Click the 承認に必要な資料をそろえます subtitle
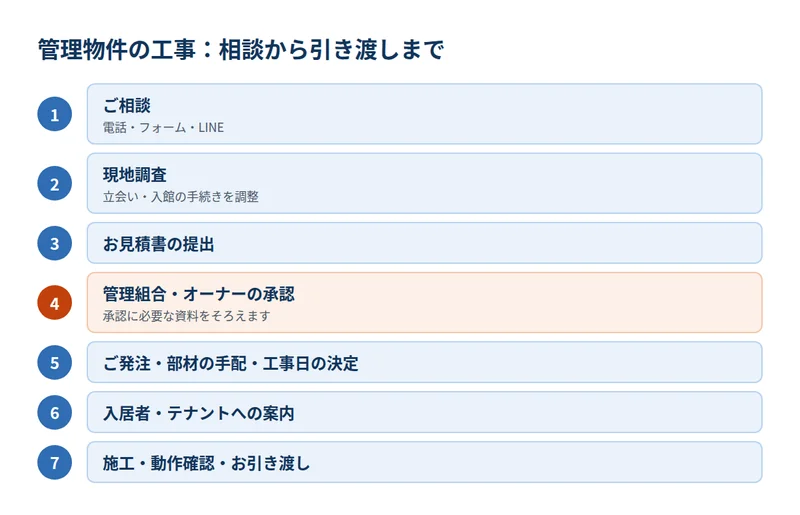 click(x=186, y=316)
